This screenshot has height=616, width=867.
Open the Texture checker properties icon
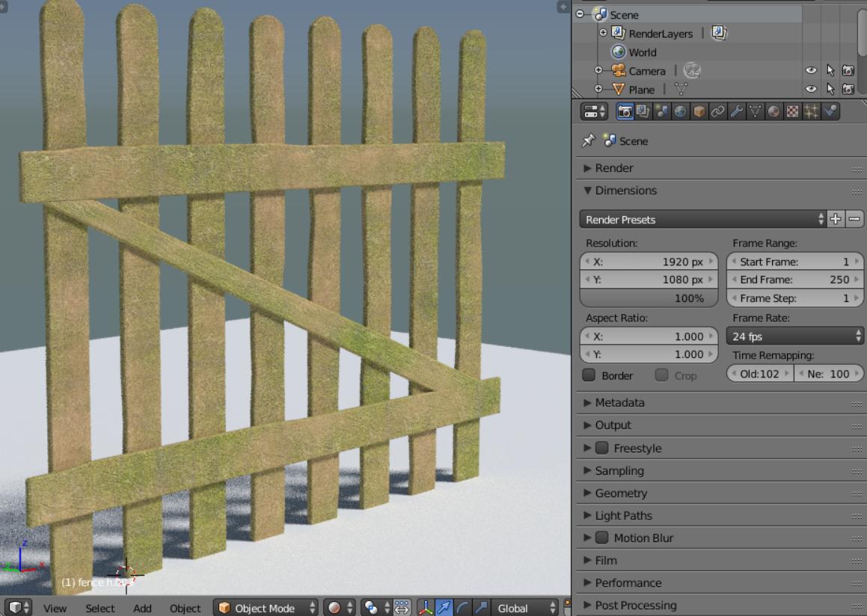pos(794,111)
